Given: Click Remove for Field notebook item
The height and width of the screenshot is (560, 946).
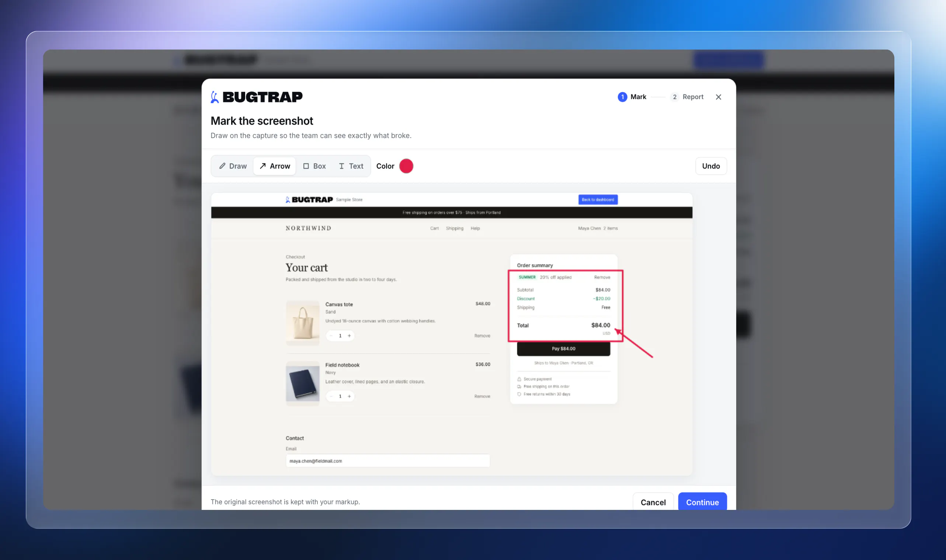Looking at the screenshot, I should pyautogui.click(x=482, y=396).
